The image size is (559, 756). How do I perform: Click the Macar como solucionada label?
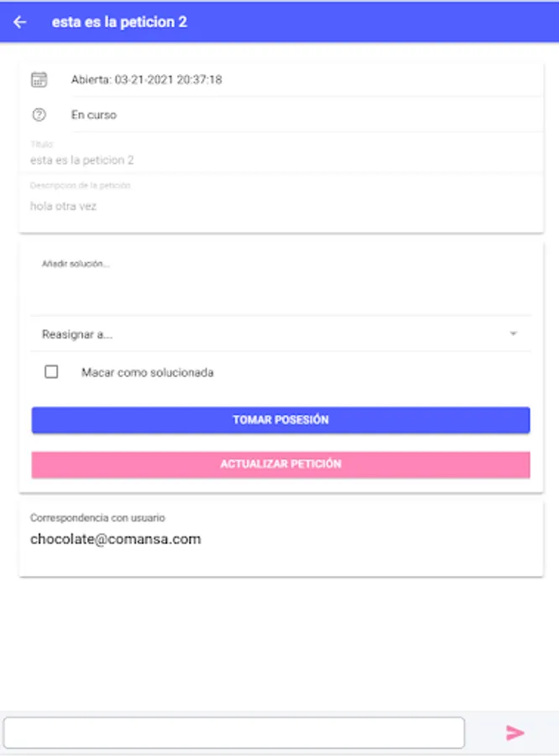click(148, 372)
